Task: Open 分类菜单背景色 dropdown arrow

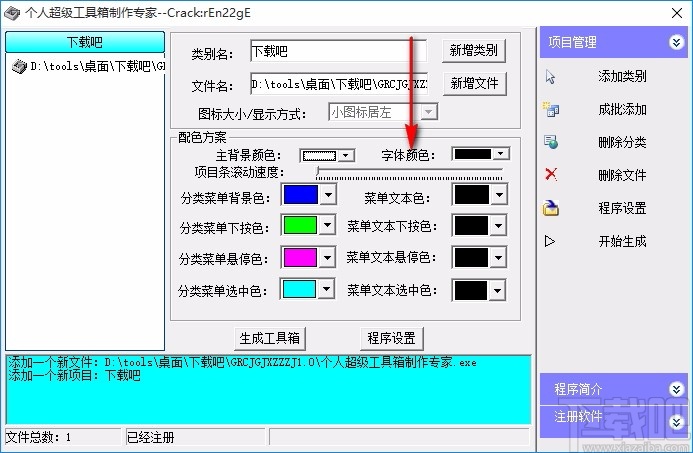Action: 328,195
